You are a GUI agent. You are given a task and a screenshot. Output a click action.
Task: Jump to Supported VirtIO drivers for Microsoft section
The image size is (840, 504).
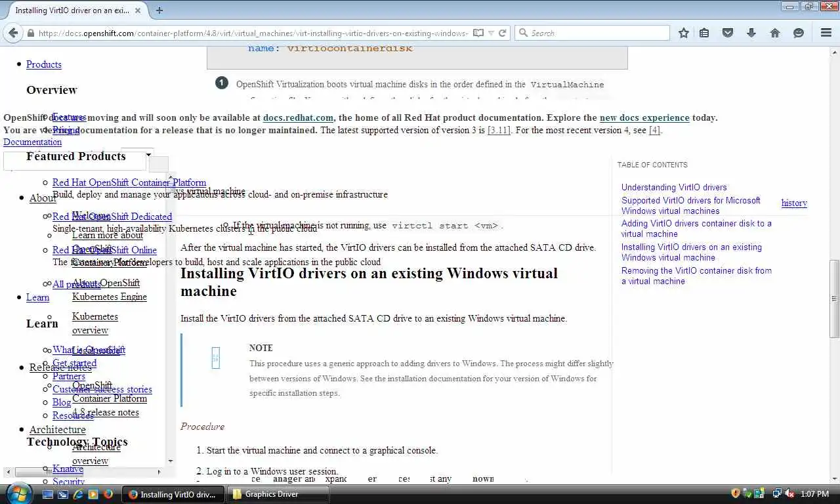point(690,205)
